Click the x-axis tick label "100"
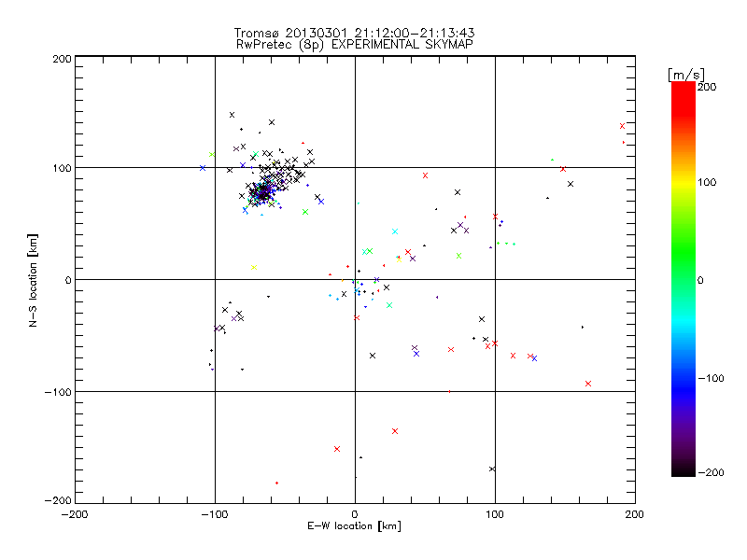The height and width of the screenshot is (560, 747). [x=495, y=514]
